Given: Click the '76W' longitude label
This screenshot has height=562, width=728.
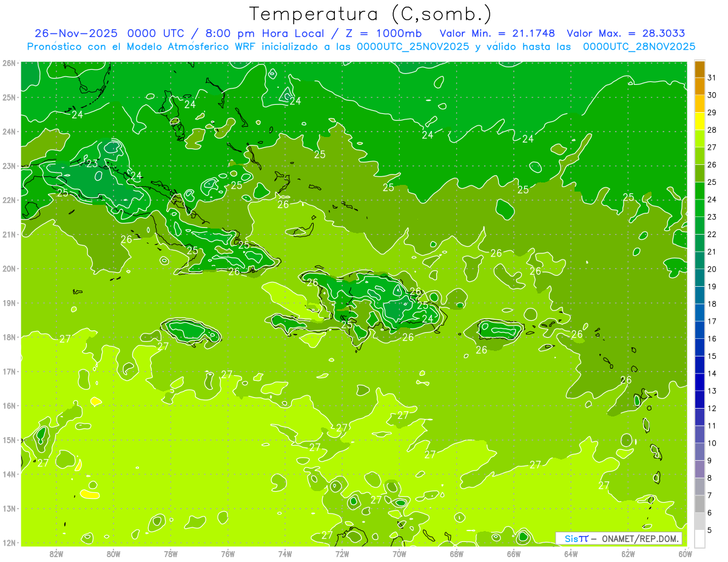Looking at the screenshot, I should coord(227,553).
